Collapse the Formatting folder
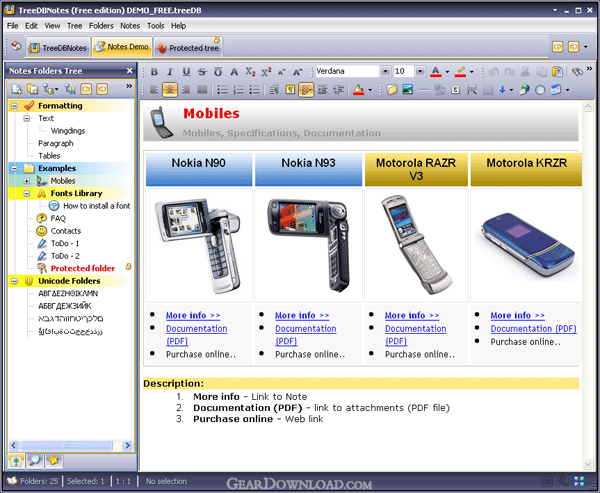 click(14, 106)
